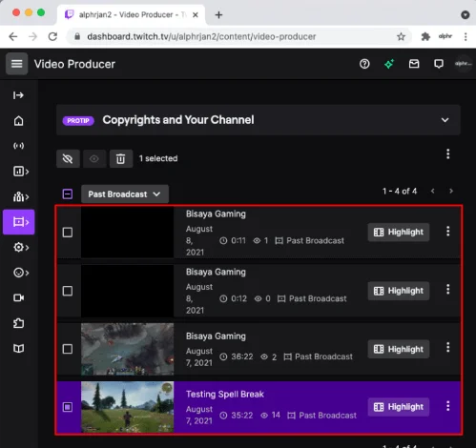
Task: Open the 36:22 Bisaya Gaming video thumbnail
Action: pos(128,349)
